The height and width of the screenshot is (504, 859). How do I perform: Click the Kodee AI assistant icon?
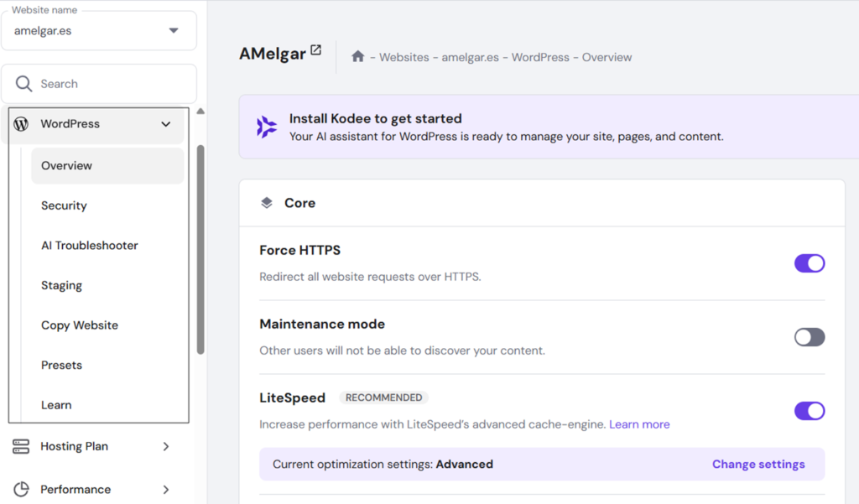267,127
